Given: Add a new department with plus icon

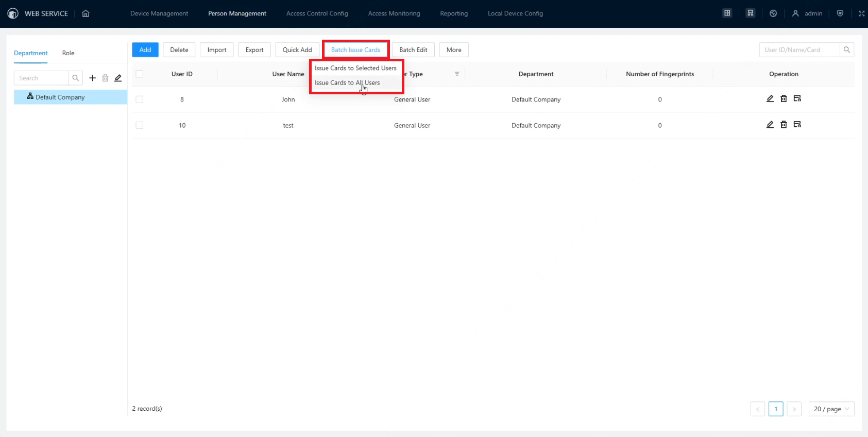Looking at the screenshot, I should [x=93, y=78].
